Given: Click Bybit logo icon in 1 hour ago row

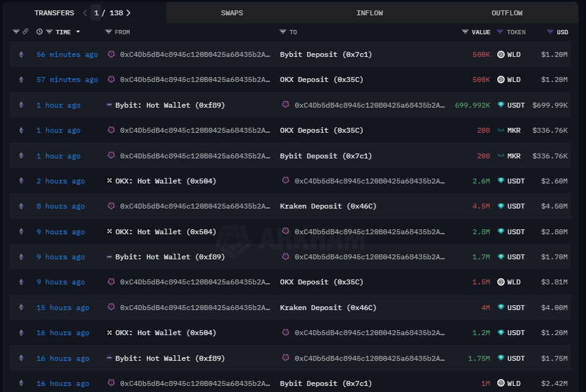Looking at the screenshot, I should 110,105.
